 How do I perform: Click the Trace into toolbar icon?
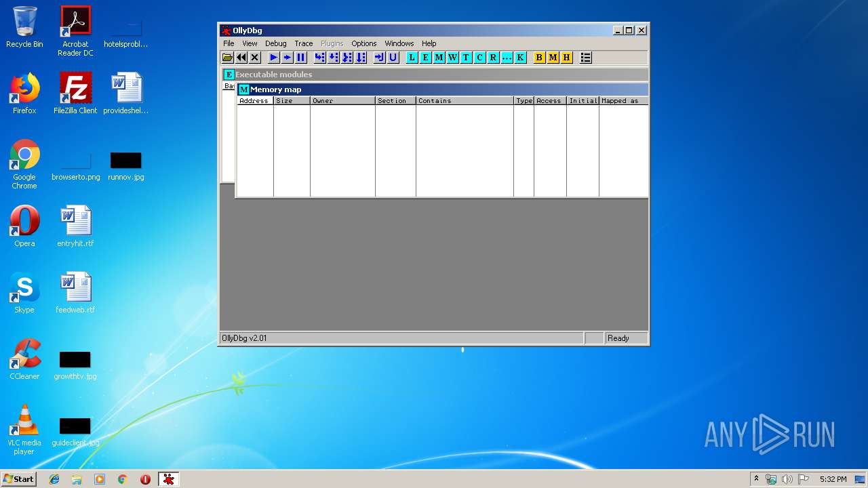tap(347, 58)
